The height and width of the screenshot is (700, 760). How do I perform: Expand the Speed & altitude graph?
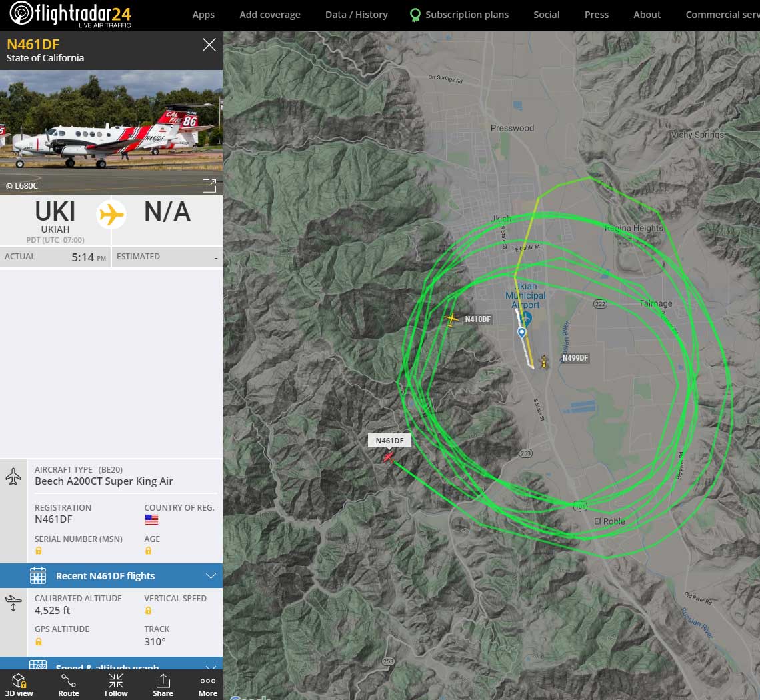pos(111,663)
